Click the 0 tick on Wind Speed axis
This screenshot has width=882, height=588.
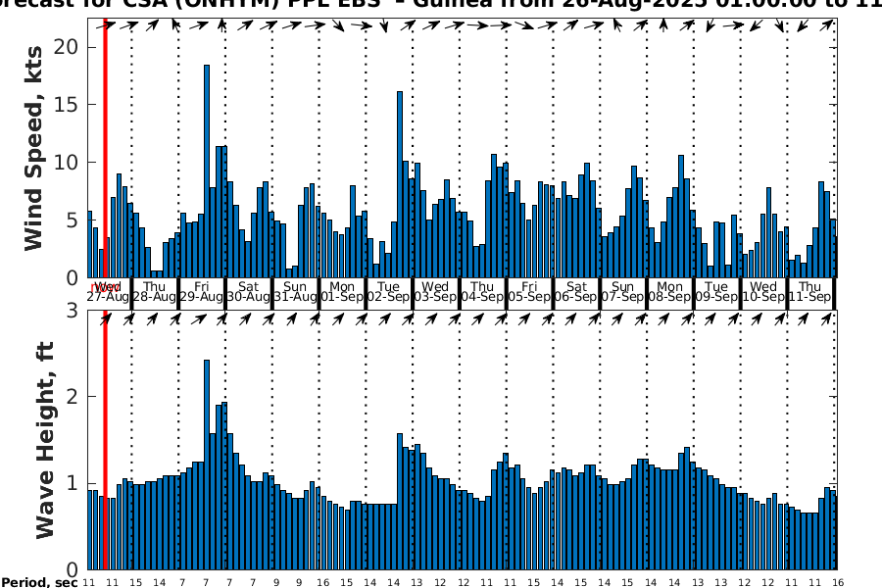(72, 278)
